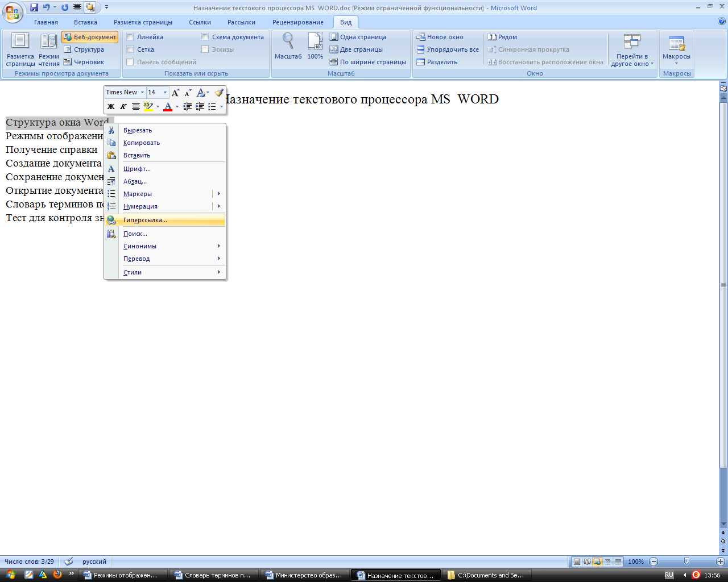Open the Масштаб zoom dialog
728x582 pixels.
pyautogui.click(x=288, y=46)
